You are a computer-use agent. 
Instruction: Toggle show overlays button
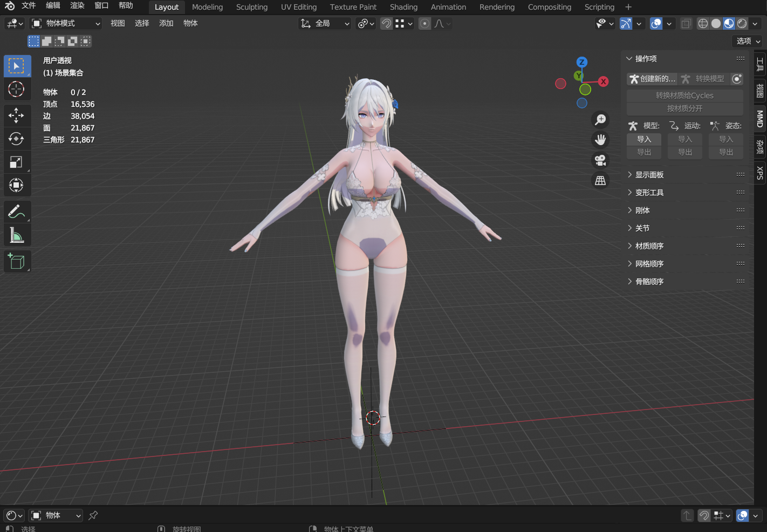pyautogui.click(x=656, y=24)
